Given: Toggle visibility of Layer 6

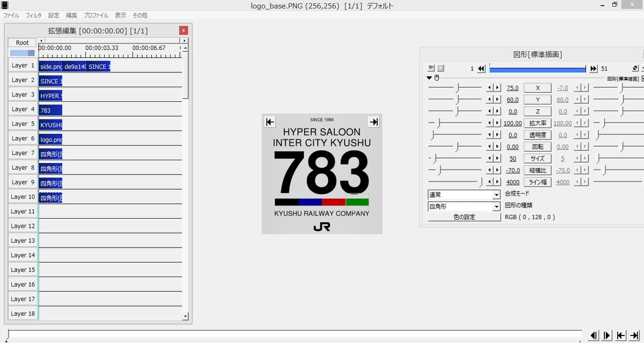Looking at the screenshot, I should tap(23, 138).
